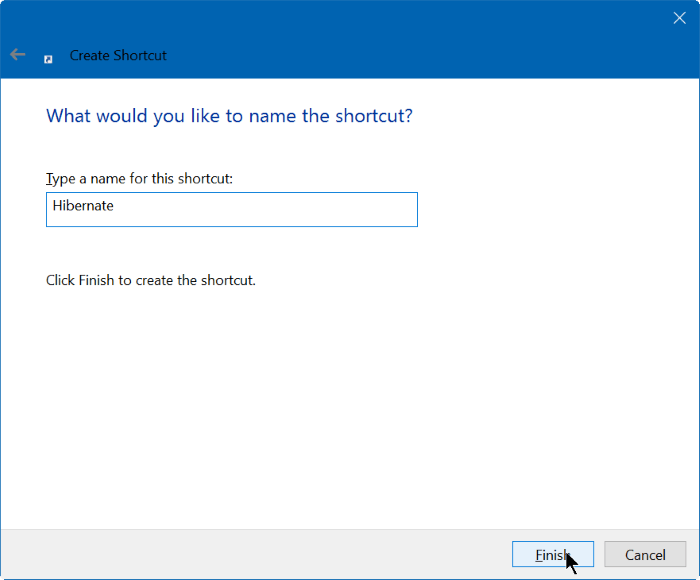Click the "What would you like to name" heading

coord(229,116)
